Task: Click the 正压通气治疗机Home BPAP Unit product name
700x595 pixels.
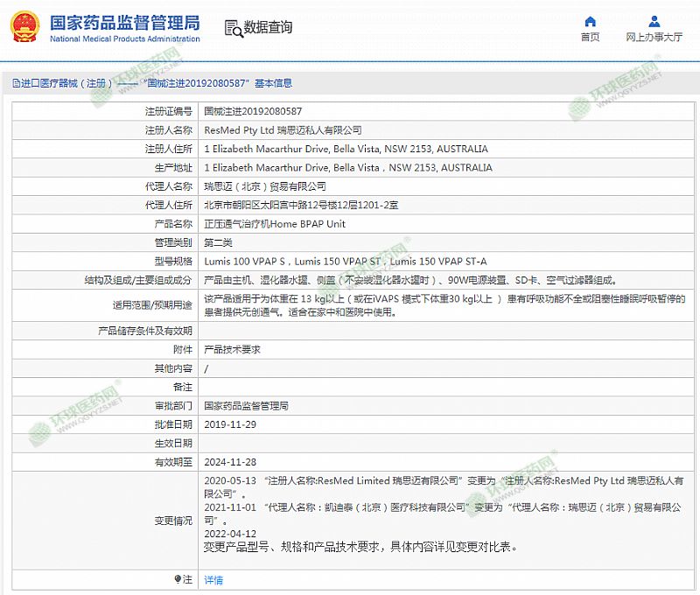Action: (274, 224)
